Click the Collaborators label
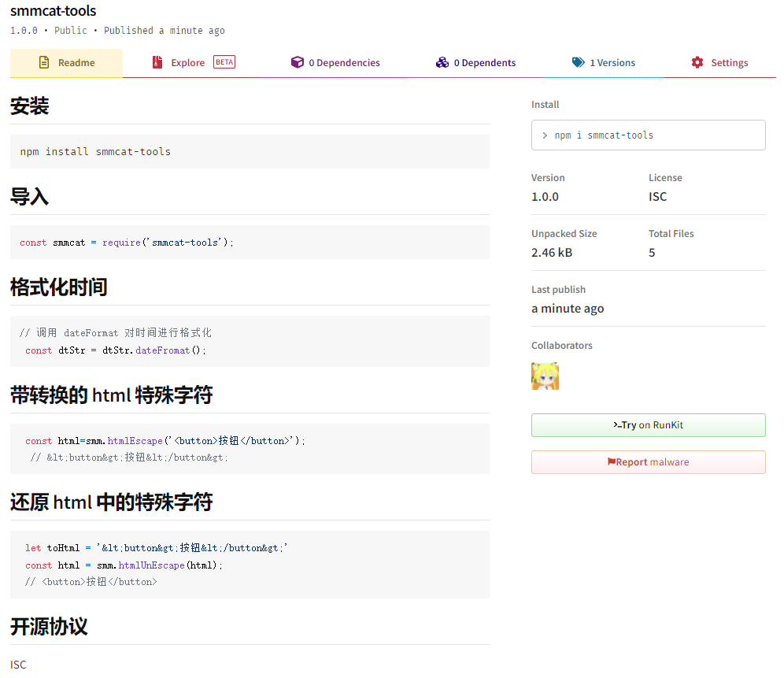784x678 pixels. [x=561, y=346]
